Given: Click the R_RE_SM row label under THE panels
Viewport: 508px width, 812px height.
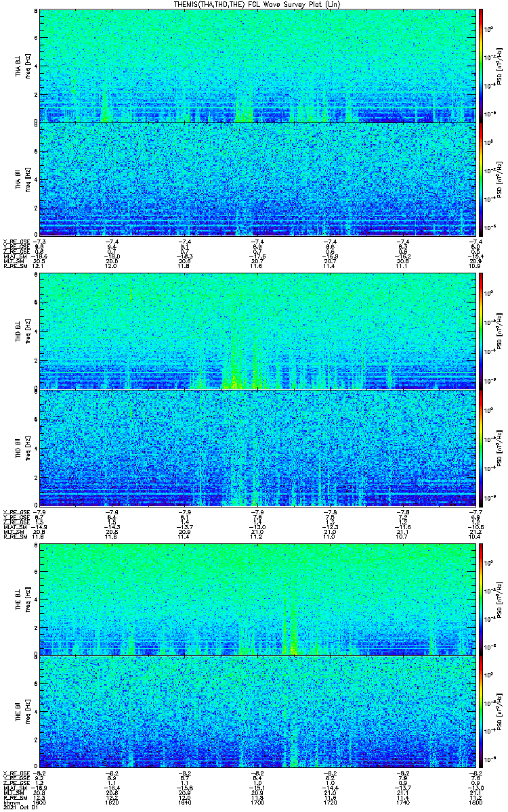Looking at the screenshot, I should 14,798.
